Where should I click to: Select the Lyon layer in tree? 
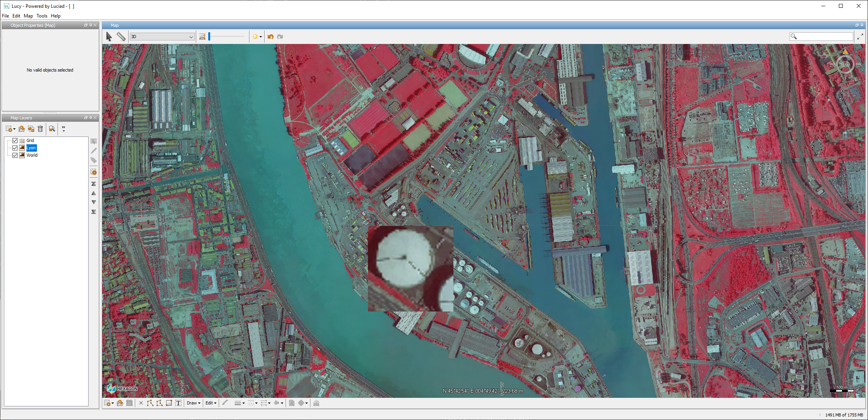[31, 148]
